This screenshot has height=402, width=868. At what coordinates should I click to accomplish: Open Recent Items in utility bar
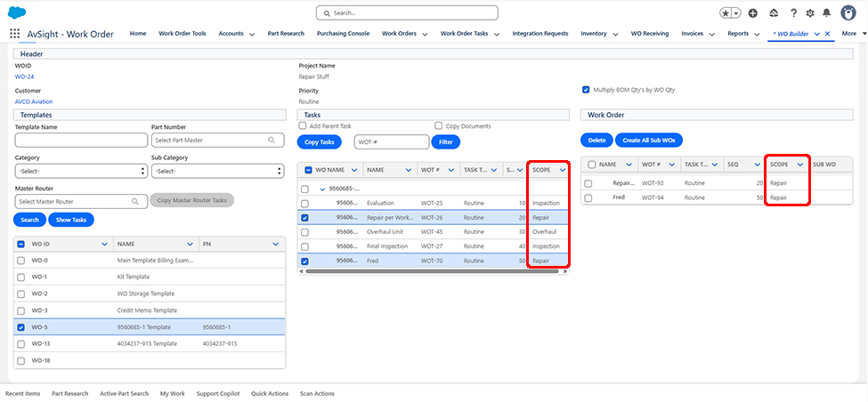pyautogui.click(x=22, y=394)
